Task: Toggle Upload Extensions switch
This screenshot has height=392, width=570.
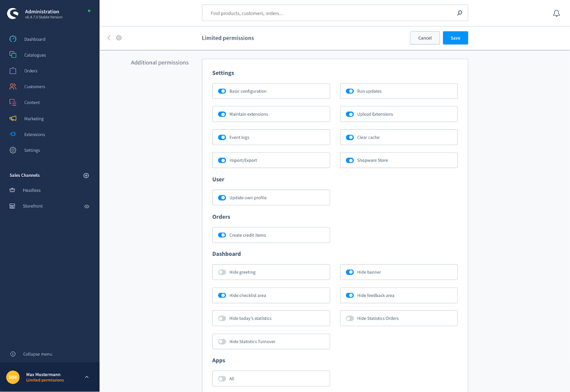Action: pos(350,114)
